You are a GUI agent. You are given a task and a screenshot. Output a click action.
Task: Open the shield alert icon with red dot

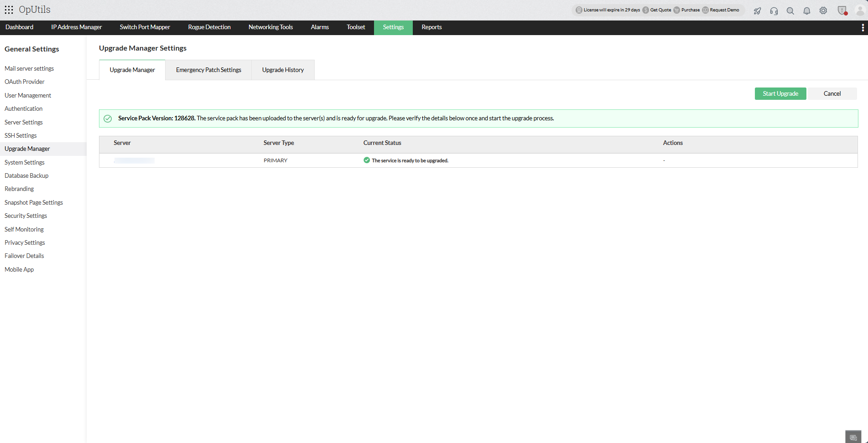click(842, 10)
